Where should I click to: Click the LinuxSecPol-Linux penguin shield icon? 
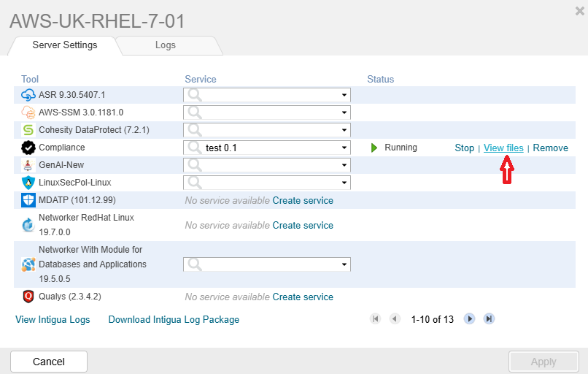coord(28,183)
